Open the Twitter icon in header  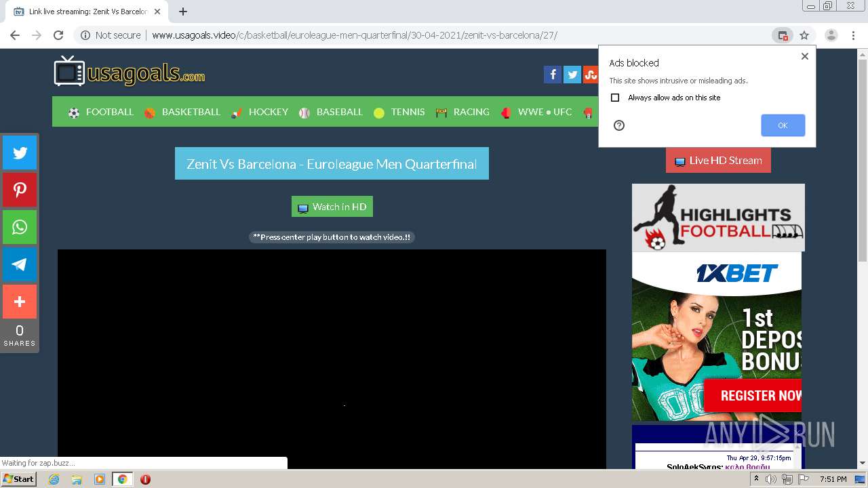[572, 75]
